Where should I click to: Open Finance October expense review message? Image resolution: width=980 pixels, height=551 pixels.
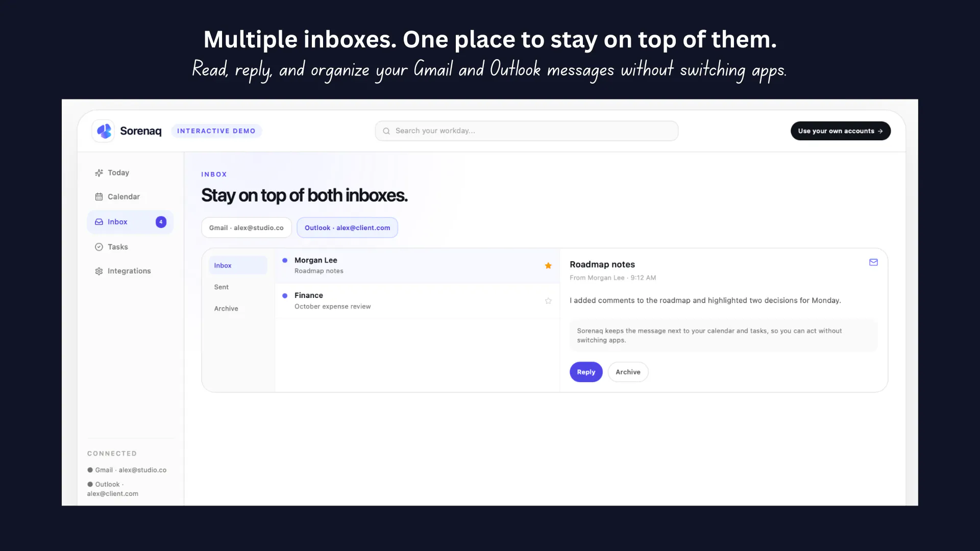point(417,301)
